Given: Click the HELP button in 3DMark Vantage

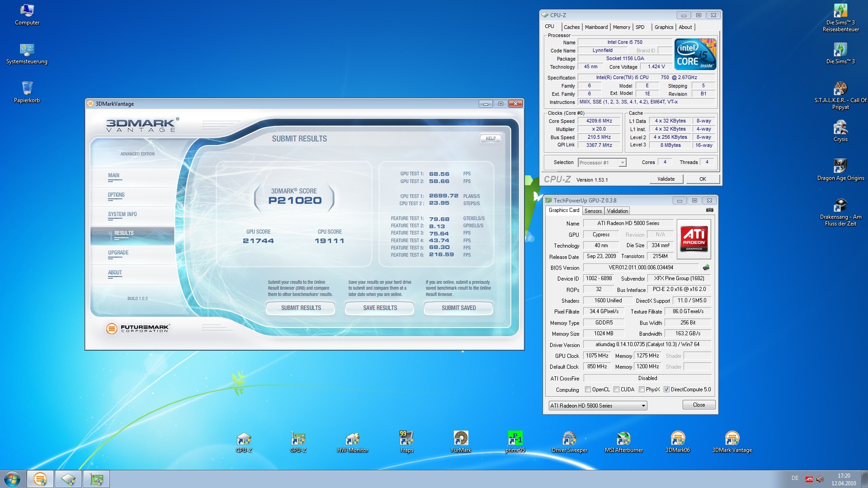Looking at the screenshot, I should coord(491,139).
